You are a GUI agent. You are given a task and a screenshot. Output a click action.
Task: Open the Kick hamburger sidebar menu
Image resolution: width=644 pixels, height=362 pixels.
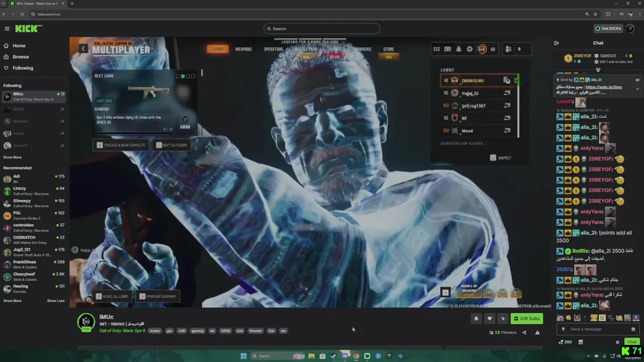click(x=7, y=29)
